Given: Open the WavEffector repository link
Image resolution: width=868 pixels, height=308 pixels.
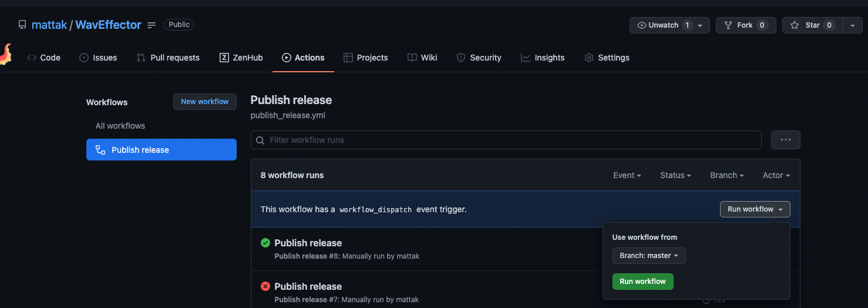Looking at the screenshot, I should tap(108, 25).
